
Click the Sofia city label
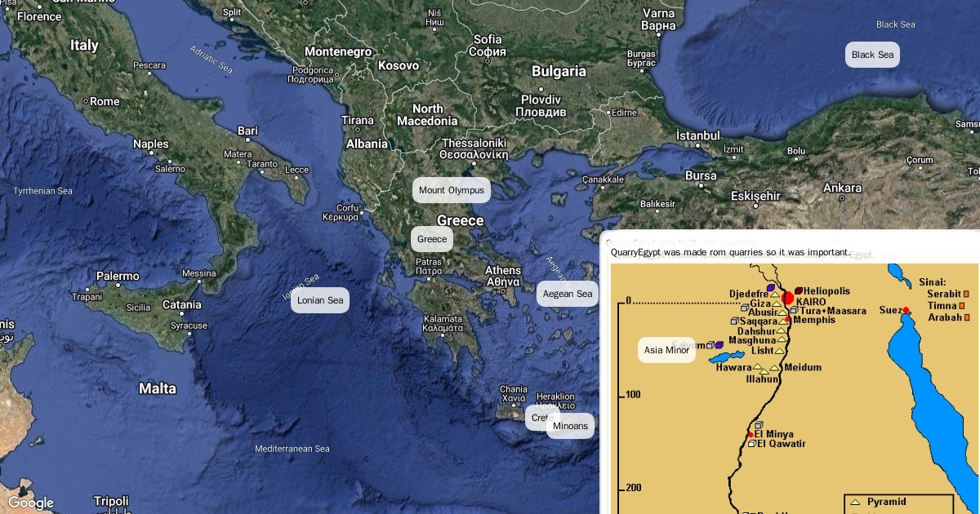488,45
